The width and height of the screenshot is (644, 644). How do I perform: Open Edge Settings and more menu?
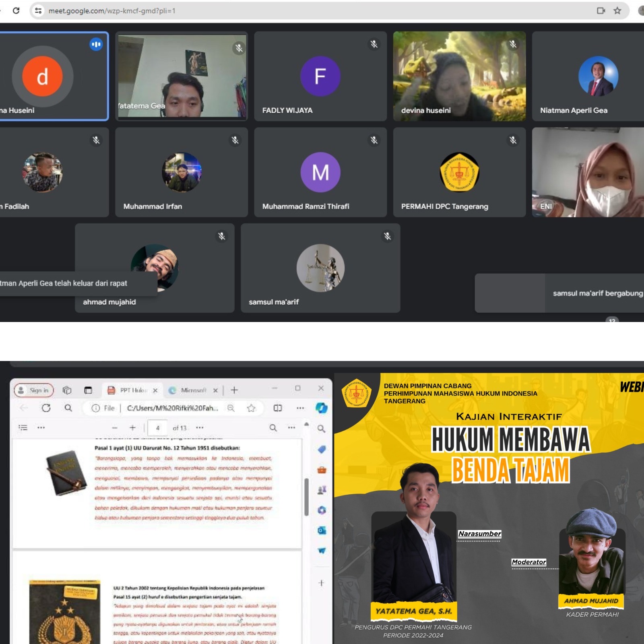(300, 408)
